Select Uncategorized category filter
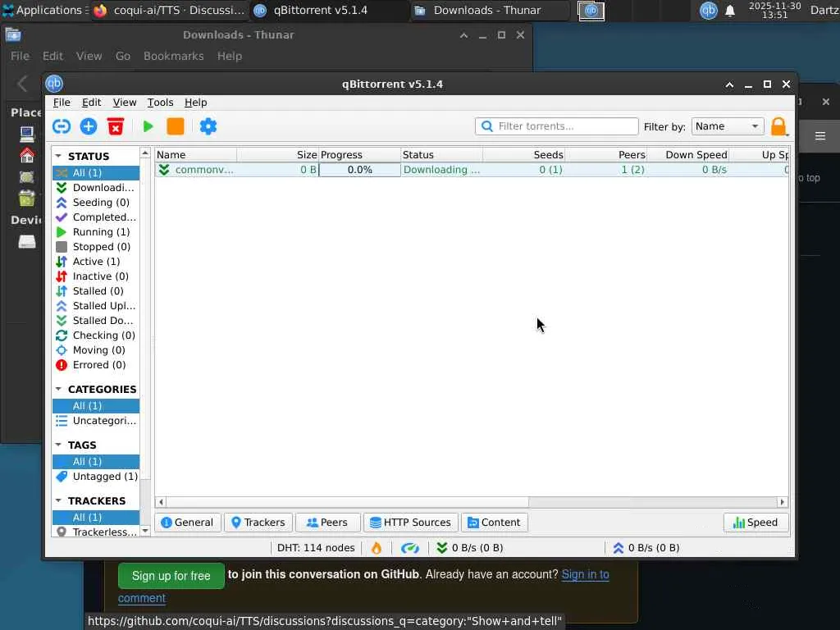This screenshot has height=630, width=840. (96, 421)
